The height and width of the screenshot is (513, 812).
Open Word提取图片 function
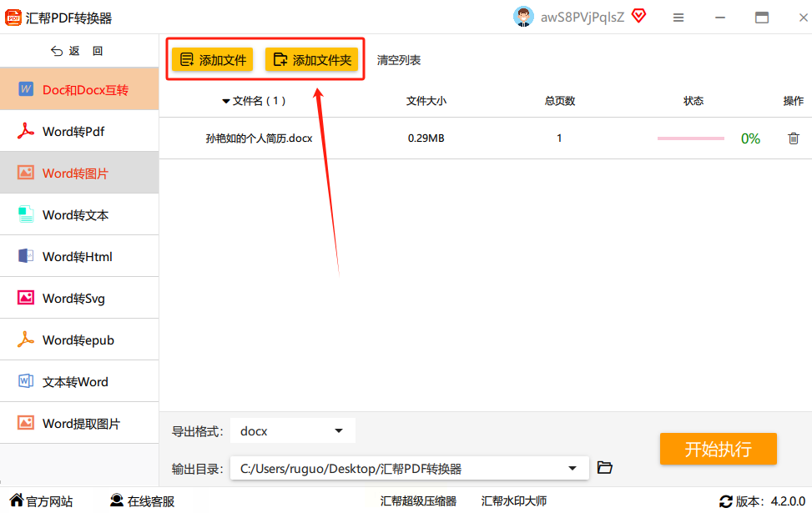point(79,423)
